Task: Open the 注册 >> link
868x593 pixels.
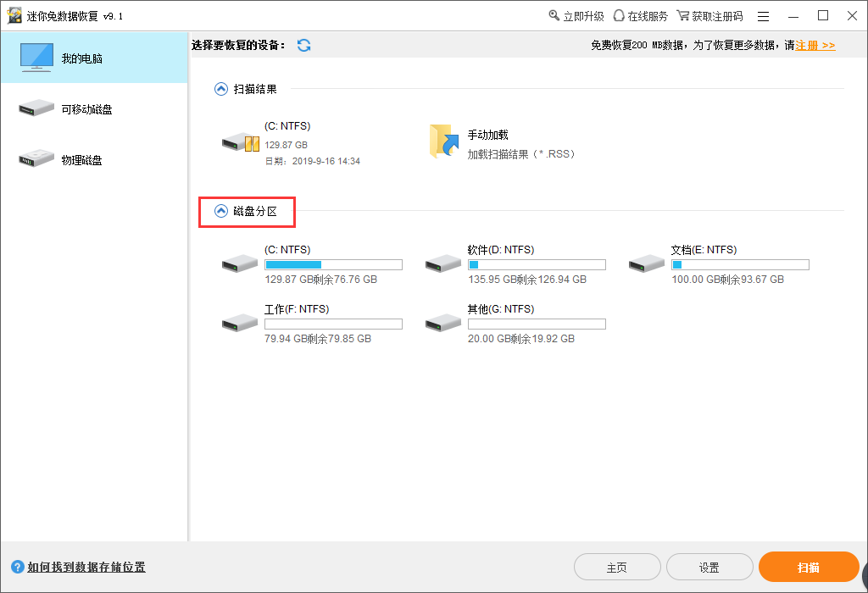Action: click(x=815, y=46)
